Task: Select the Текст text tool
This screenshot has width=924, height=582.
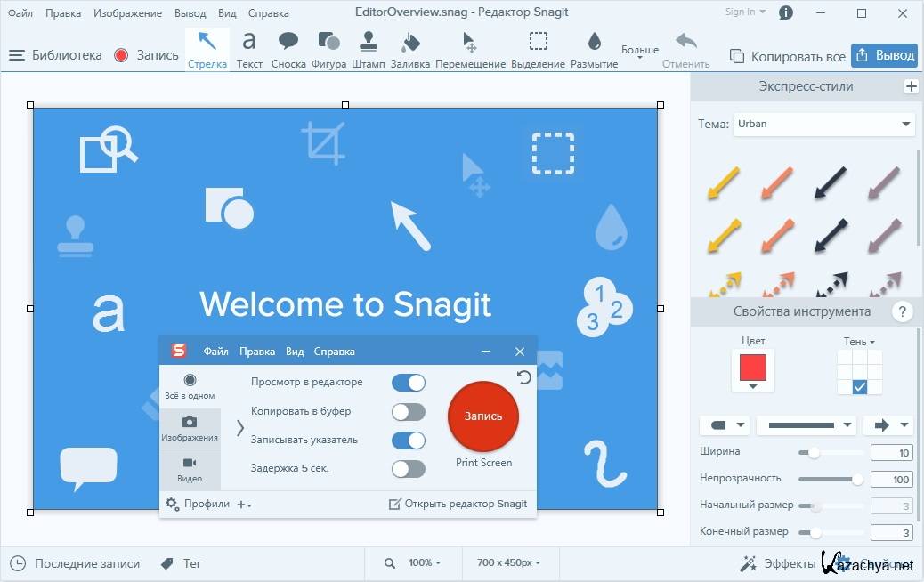Action: [249, 48]
